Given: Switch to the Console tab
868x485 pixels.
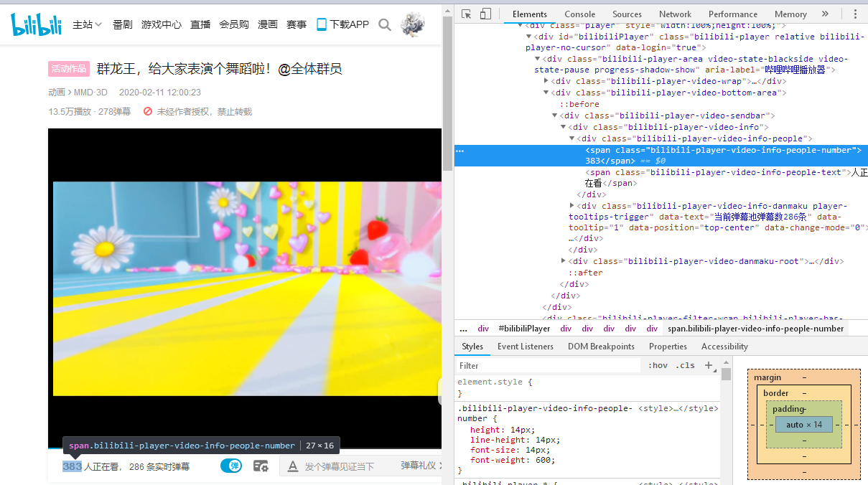Looking at the screenshot, I should (579, 14).
